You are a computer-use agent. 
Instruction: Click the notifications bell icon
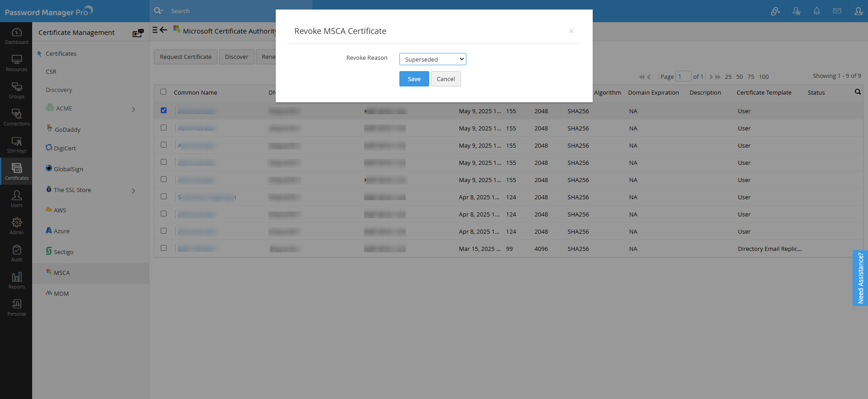click(x=816, y=11)
